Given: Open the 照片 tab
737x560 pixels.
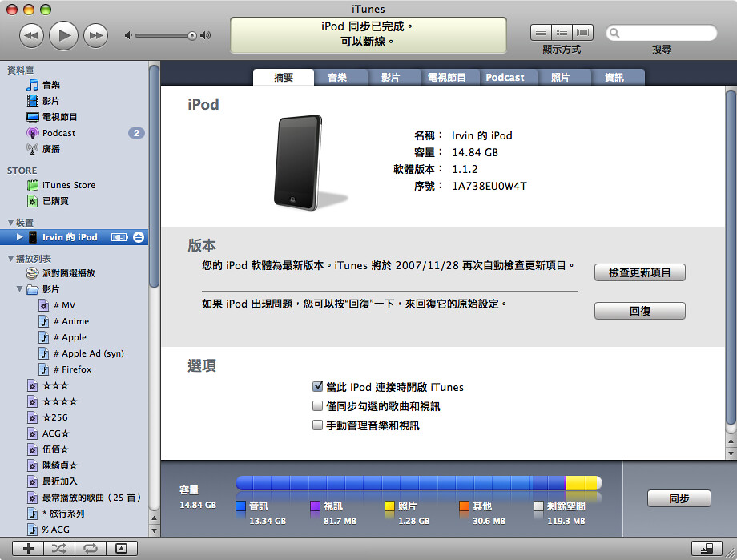Looking at the screenshot, I should point(561,78).
